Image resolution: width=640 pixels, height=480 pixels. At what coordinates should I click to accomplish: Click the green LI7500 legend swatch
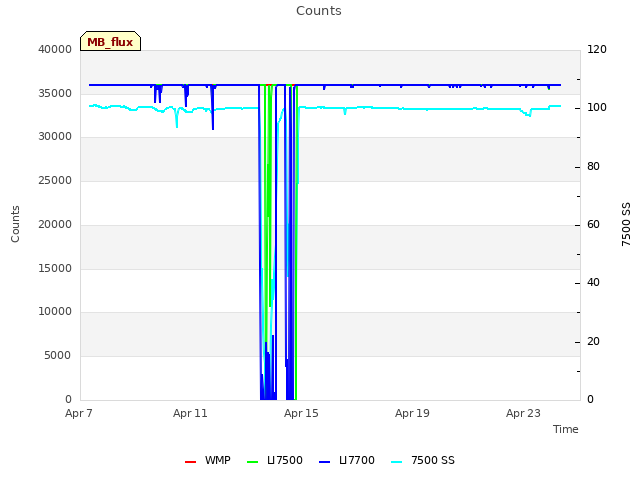(x=253, y=462)
